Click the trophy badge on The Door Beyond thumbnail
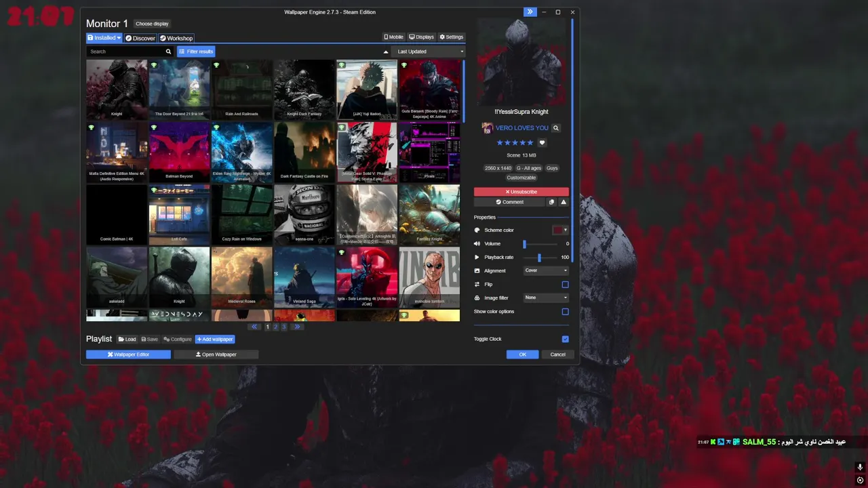868x488 pixels. tap(154, 66)
